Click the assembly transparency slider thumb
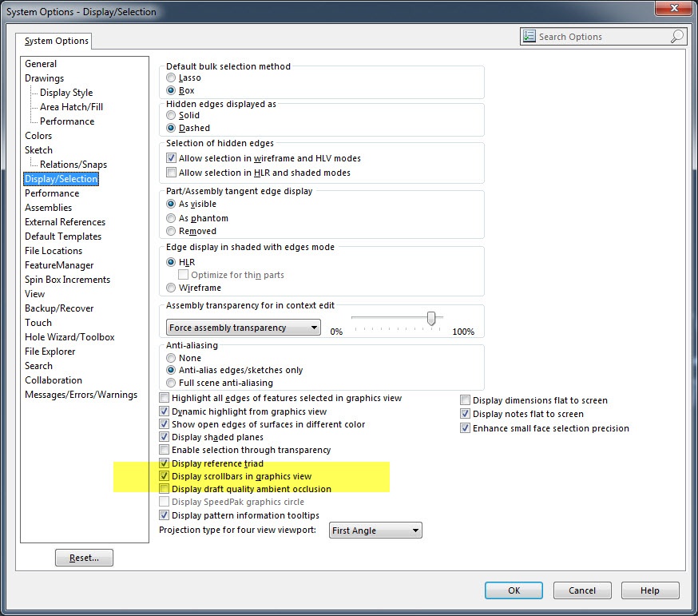698x616 pixels. coord(431,318)
